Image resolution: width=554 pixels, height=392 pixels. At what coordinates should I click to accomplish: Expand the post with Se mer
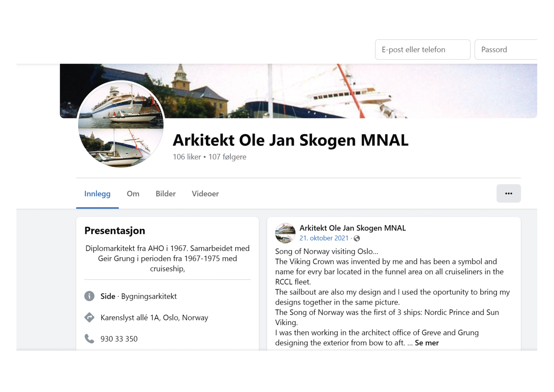(427, 343)
